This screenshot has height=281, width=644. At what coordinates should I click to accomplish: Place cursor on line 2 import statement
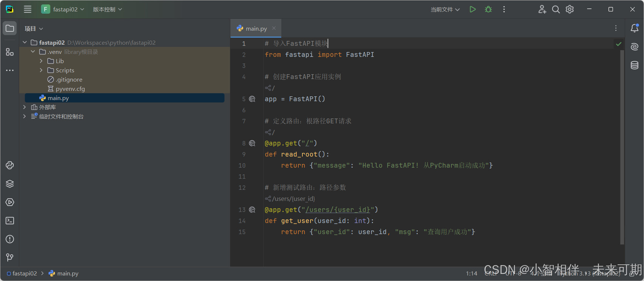click(x=319, y=55)
